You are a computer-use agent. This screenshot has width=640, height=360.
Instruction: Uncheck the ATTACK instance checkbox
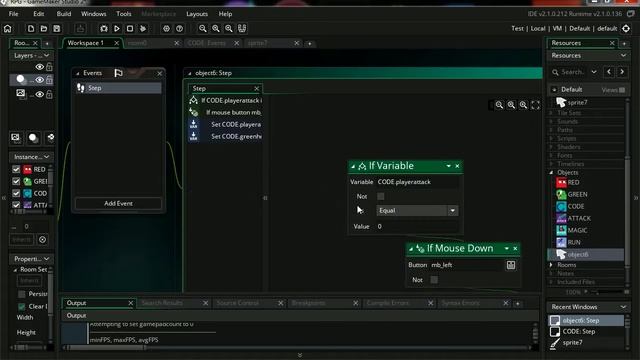coord(16,205)
